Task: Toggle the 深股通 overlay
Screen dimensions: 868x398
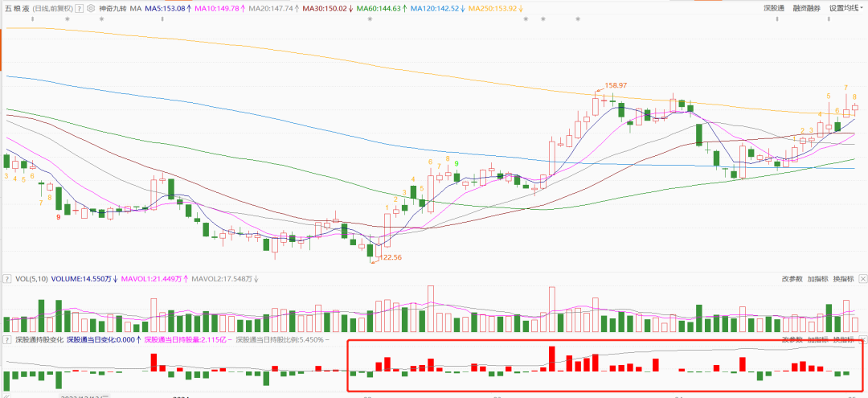Action: (x=774, y=8)
